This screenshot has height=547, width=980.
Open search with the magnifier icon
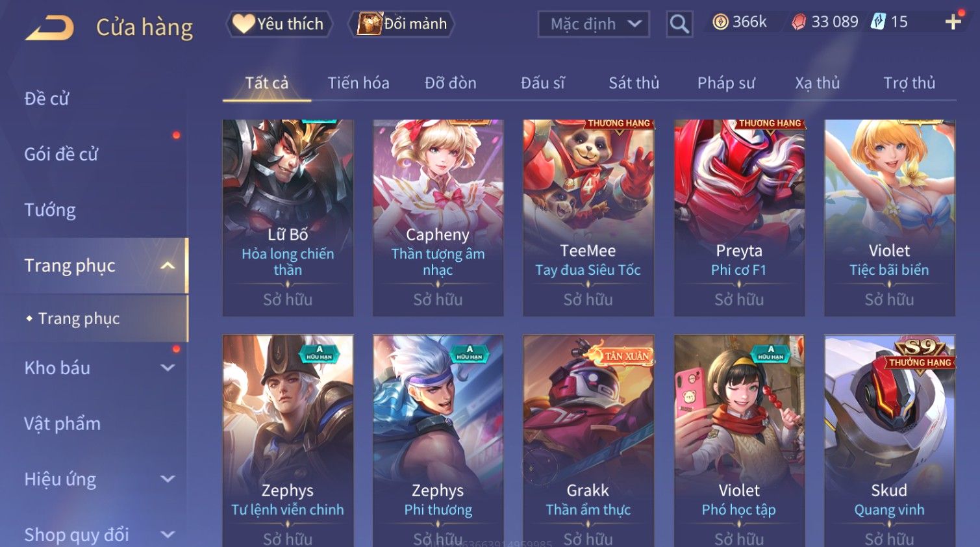679,24
